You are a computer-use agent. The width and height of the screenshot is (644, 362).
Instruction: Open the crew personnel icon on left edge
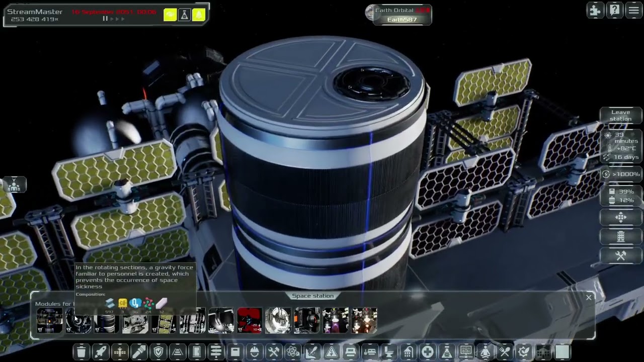point(14,185)
